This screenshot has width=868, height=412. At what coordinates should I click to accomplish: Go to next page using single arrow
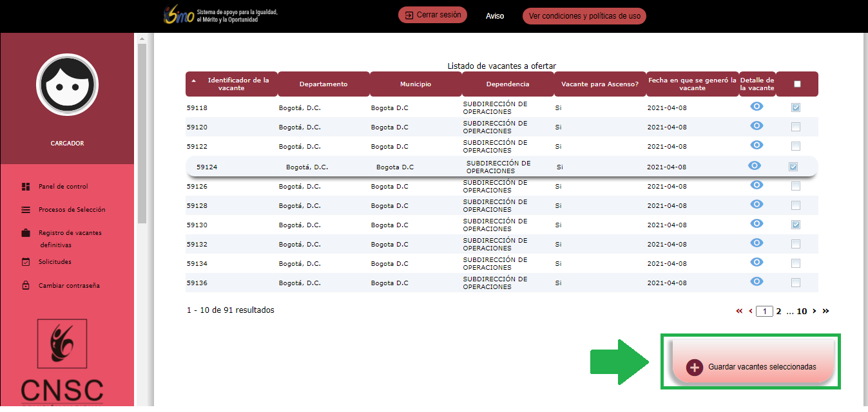click(x=815, y=311)
